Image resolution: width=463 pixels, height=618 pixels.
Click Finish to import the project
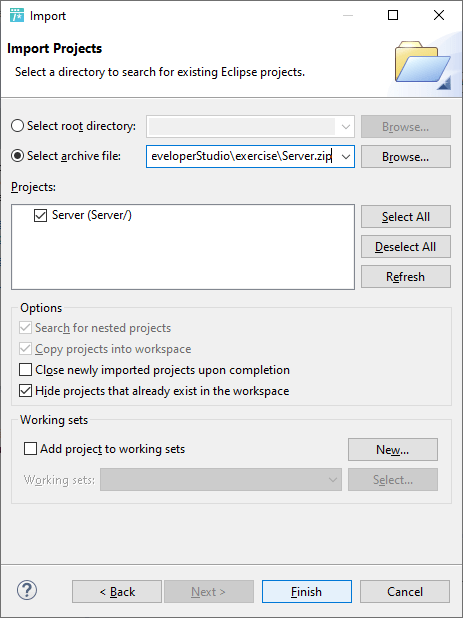point(307,592)
